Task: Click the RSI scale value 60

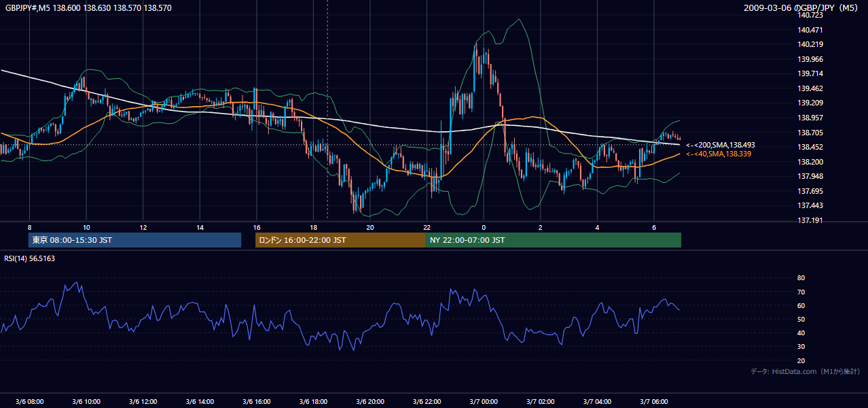Action: tap(801, 305)
